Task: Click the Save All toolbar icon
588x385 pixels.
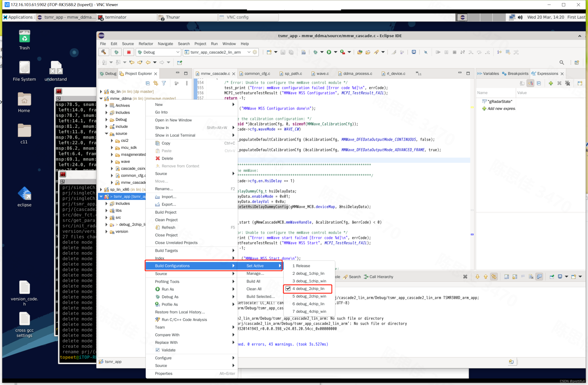Action: (x=291, y=52)
